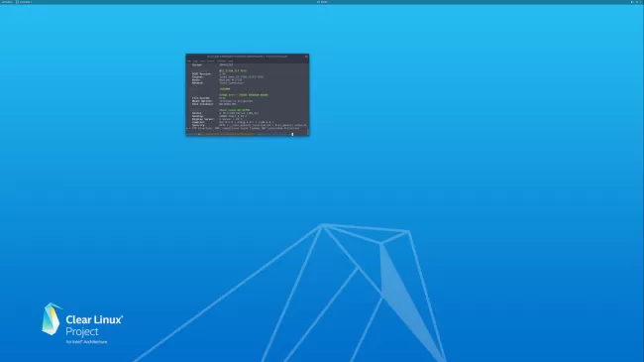
Task: Open the Activities overview in the top bar
Action: tap(7, 2)
